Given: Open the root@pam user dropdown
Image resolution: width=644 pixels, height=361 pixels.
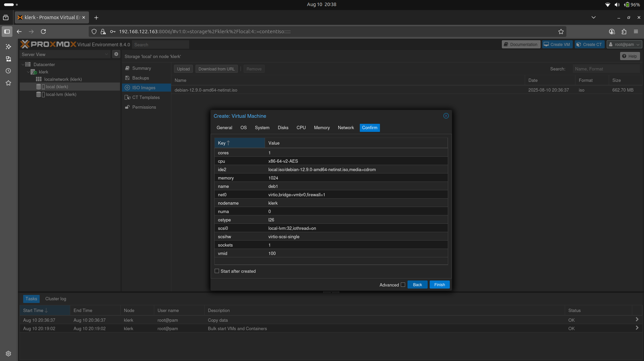Looking at the screenshot, I should click(624, 44).
